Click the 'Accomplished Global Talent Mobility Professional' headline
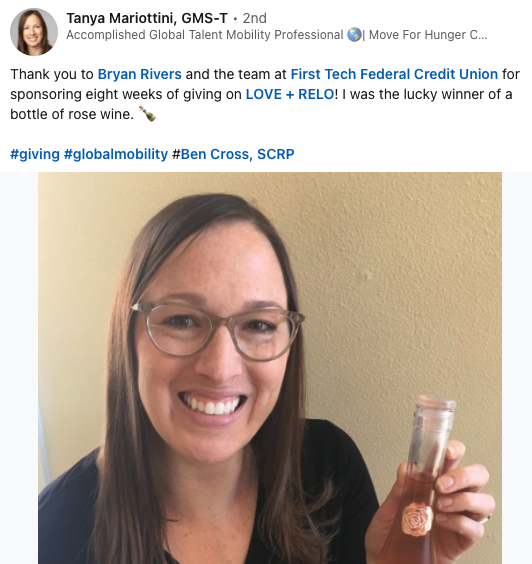The height and width of the screenshot is (564, 532). point(205,35)
